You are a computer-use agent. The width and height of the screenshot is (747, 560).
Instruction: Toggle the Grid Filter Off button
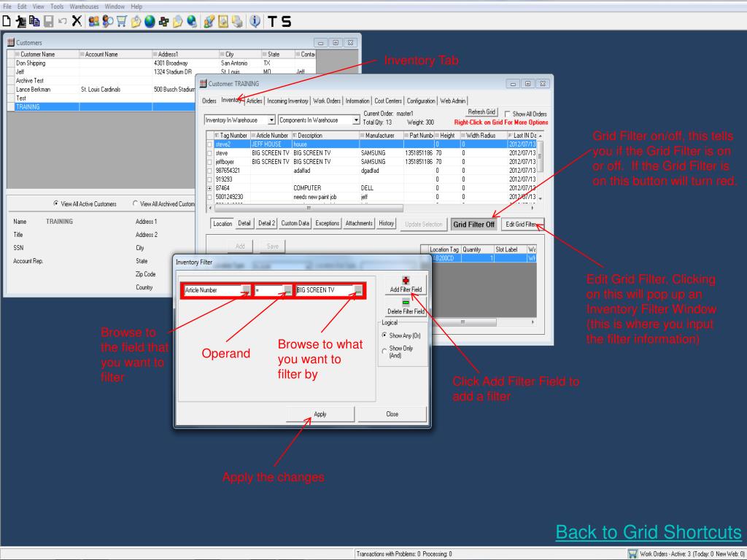coord(473,225)
